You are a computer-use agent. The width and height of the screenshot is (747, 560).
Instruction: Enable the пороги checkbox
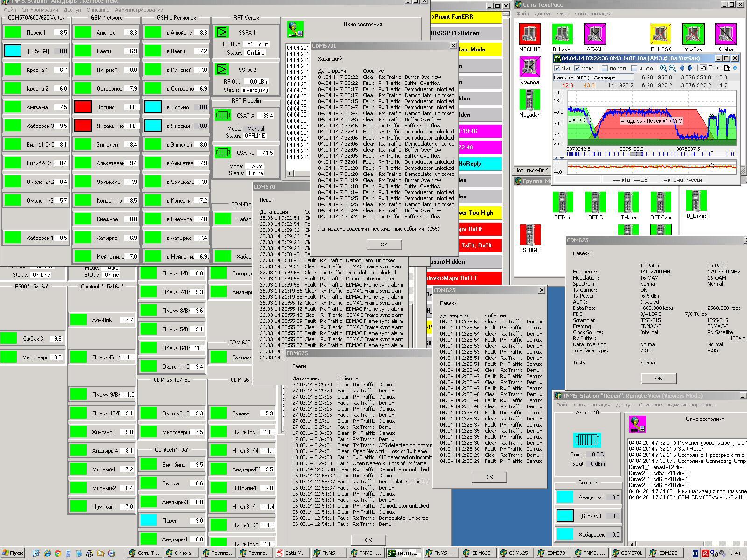pyautogui.click(x=605, y=69)
